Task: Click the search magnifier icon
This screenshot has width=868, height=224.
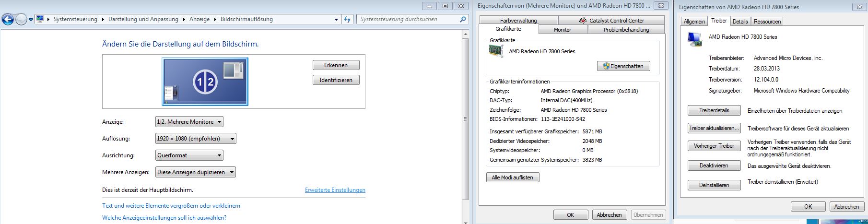Action: tap(463, 19)
